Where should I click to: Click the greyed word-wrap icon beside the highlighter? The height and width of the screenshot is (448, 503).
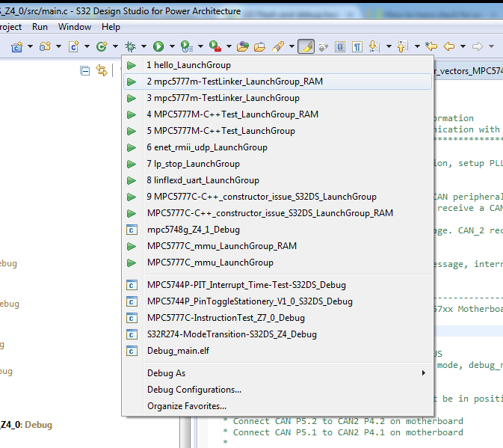(324, 47)
